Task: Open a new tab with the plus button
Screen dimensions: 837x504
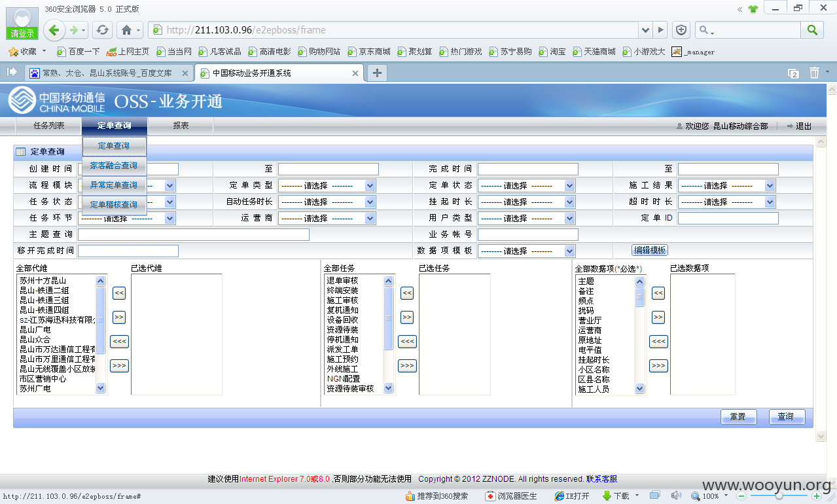Action: (x=377, y=73)
